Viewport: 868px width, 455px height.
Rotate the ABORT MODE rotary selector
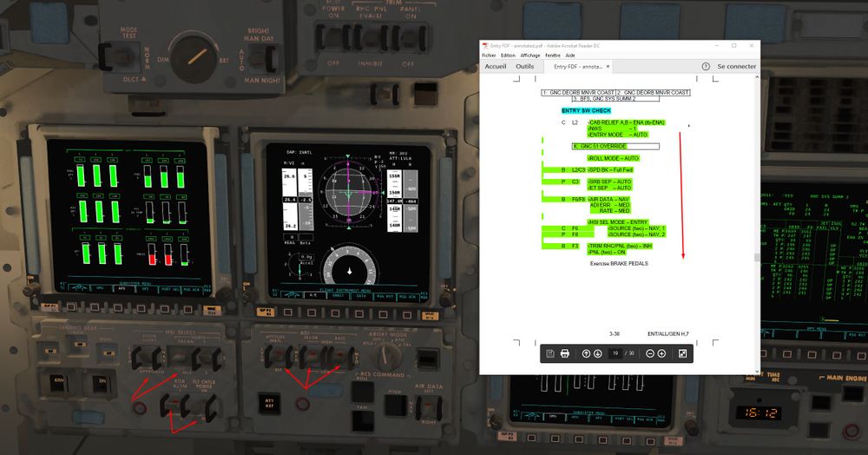pyautogui.click(x=386, y=357)
